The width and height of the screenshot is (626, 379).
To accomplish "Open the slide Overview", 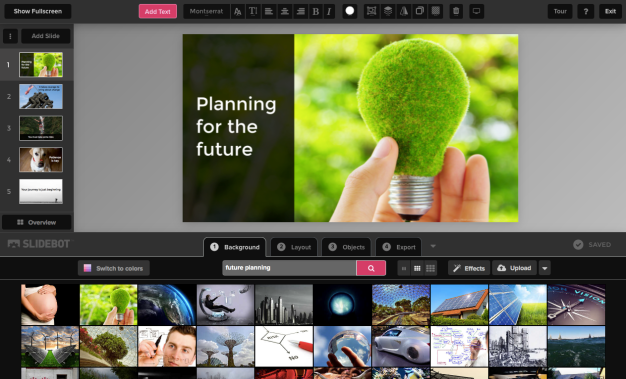I will pyautogui.click(x=37, y=222).
